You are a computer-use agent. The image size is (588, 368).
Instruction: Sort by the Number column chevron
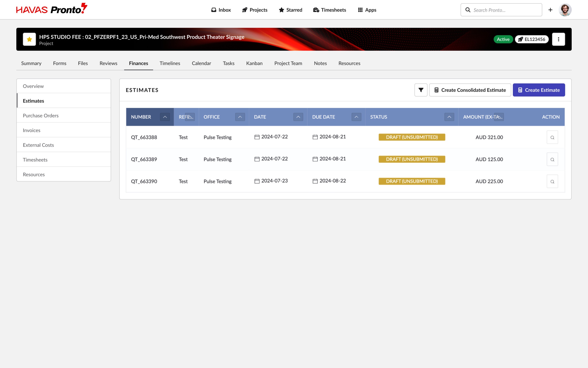(165, 117)
